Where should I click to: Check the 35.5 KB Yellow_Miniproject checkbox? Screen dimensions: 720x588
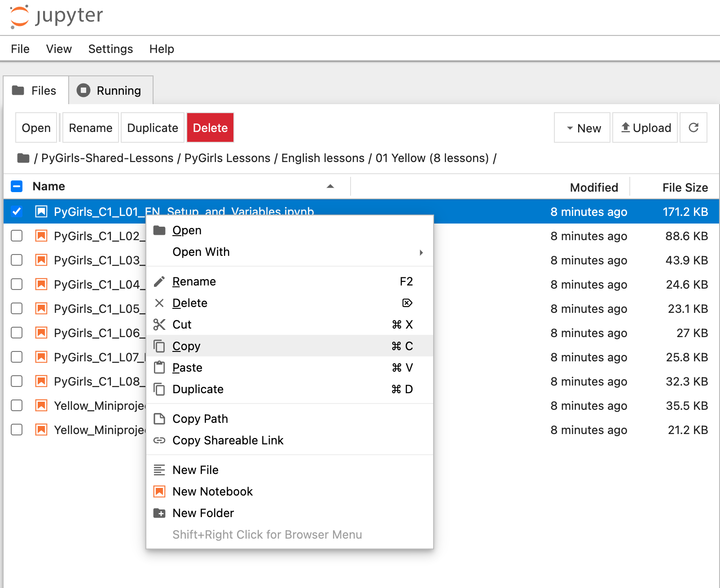point(17,405)
